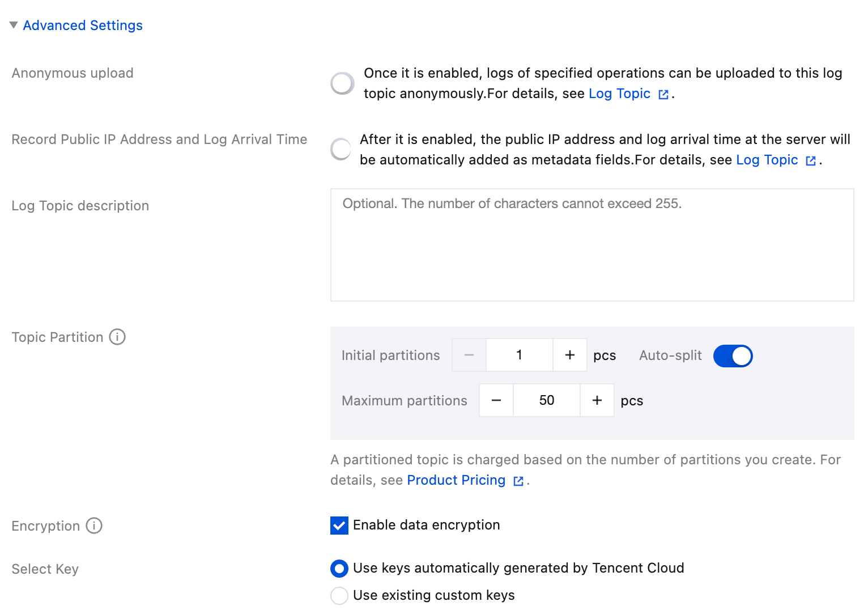
Task: Show the Topic Partition info tooltip icon
Action: pyautogui.click(x=117, y=337)
